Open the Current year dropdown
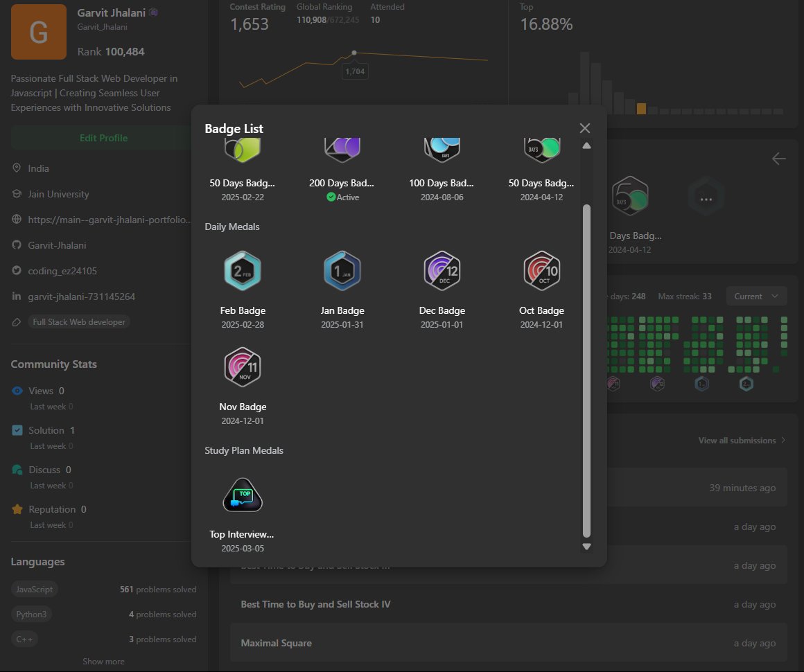 (756, 297)
